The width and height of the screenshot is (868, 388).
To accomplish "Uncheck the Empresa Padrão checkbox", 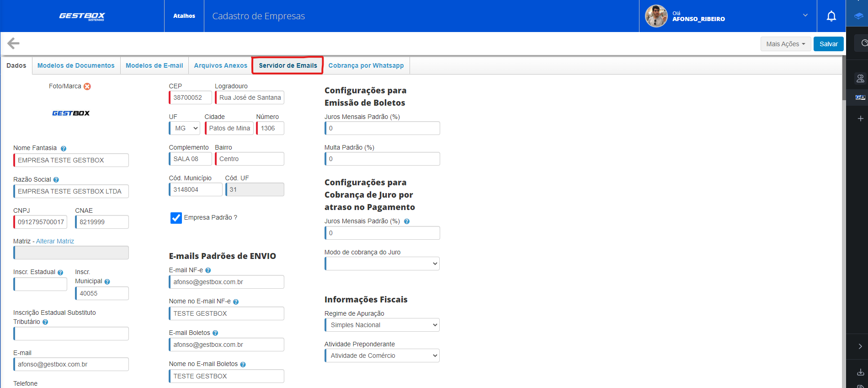I will point(176,218).
